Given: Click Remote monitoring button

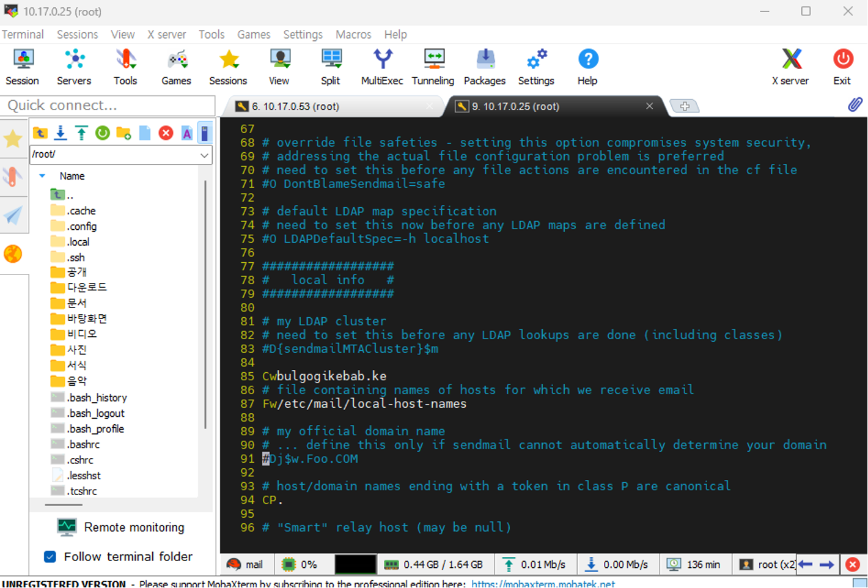Looking at the screenshot, I should click(120, 527).
